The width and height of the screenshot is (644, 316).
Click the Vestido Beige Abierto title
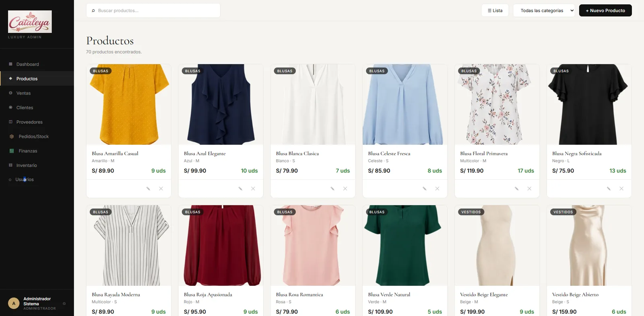575,295
